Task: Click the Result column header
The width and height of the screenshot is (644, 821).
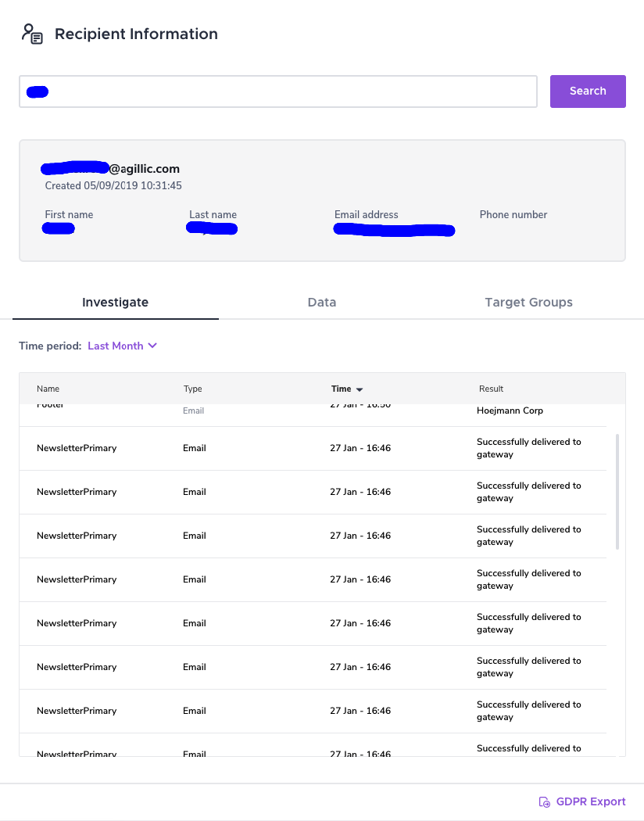Action: (491, 389)
